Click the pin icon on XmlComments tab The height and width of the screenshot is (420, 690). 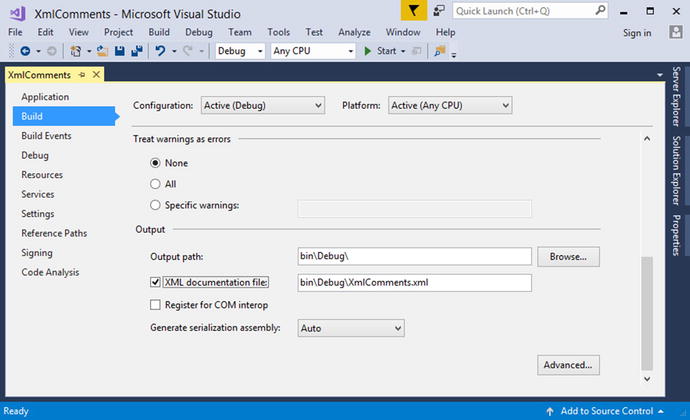point(82,75)
